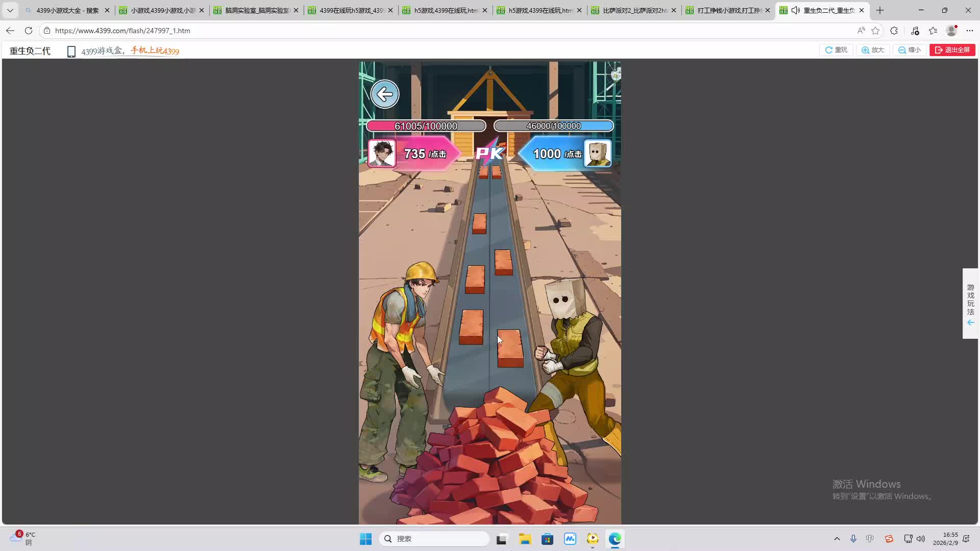The width and height of the screenshot is (980, 551).
Task: Mute the audio on current tab
Action: coord(795,10)
